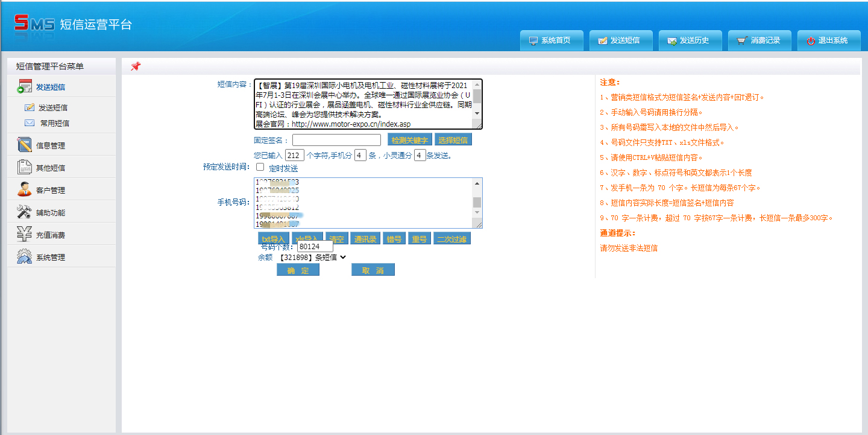This screenshot has height=435, width=868.
Task: Click the up arrow of 手机号码 scrollbar
Action: tap(477, 183)
